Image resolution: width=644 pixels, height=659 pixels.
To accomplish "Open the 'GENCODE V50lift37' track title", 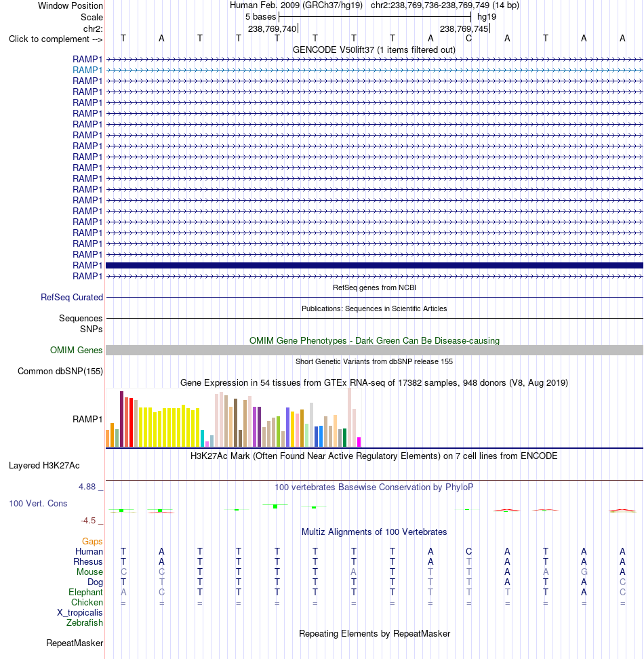I will [374, 49].
